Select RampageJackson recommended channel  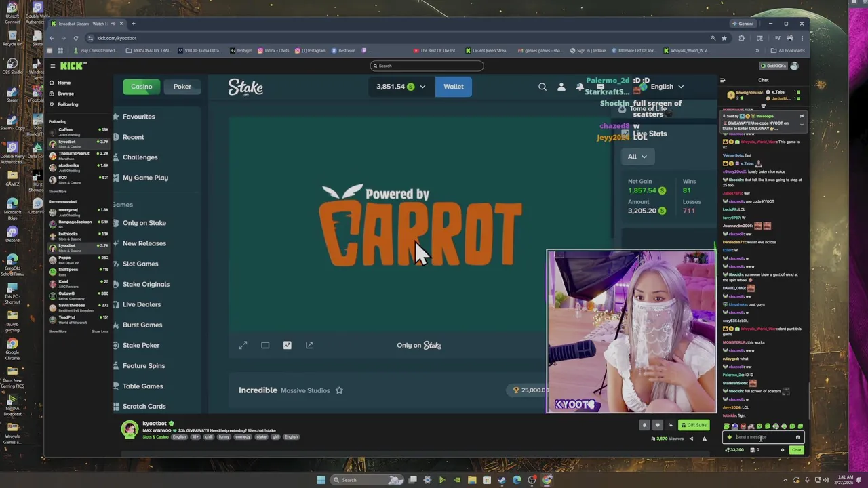pos(79,224)
